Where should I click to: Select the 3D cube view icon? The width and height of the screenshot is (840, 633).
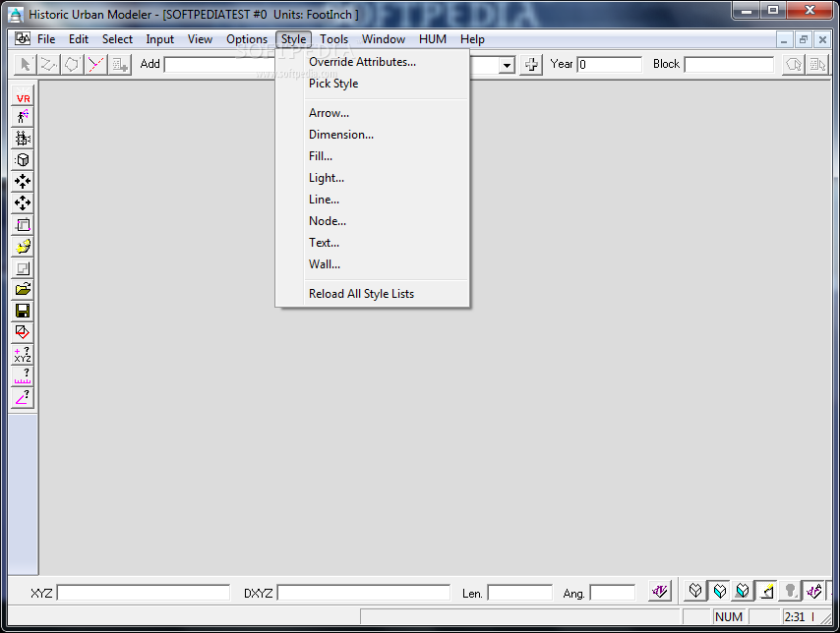[x=23, y=159]
